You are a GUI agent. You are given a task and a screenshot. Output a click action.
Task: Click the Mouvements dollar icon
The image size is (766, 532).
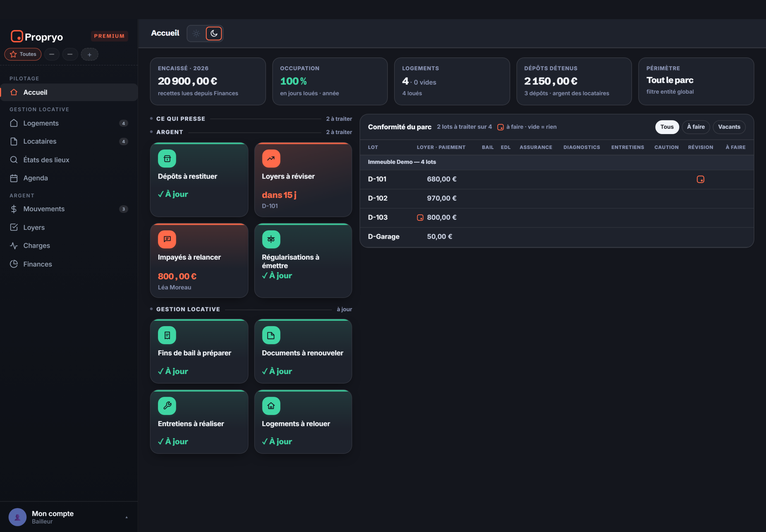tap(14, 209)
